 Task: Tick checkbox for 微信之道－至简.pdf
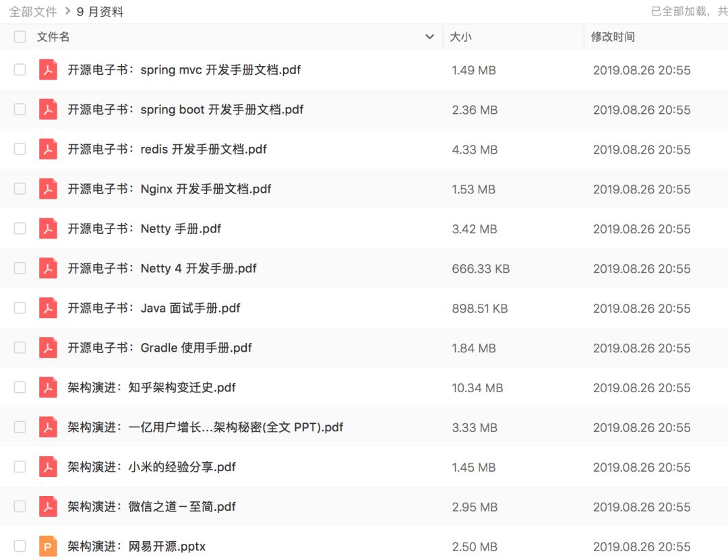click(20, 507)
